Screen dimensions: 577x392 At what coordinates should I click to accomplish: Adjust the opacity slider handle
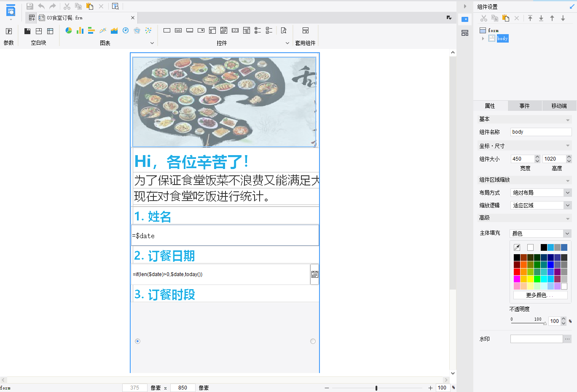click(545, 323)
